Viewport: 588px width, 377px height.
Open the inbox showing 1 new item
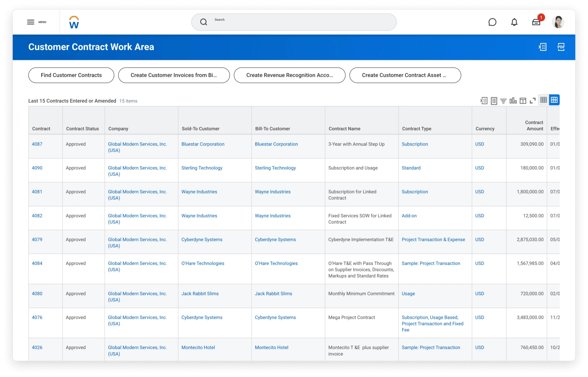point(536,22)
